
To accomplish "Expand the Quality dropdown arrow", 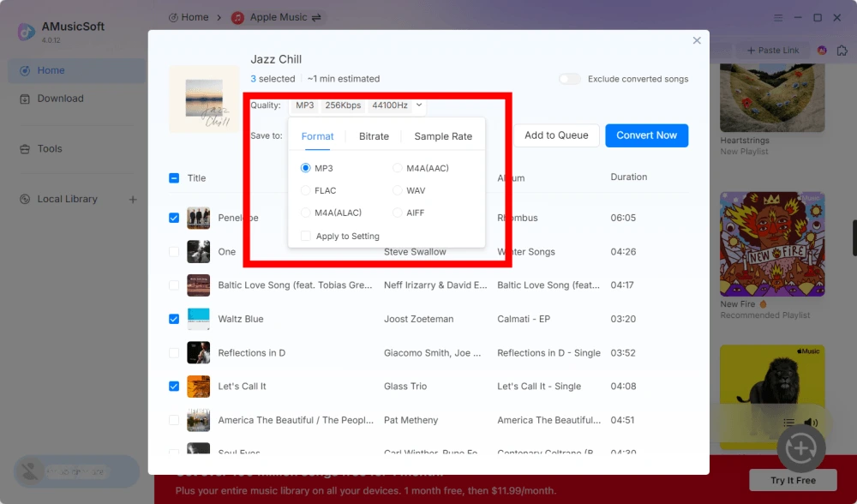I will [x=419, y=105].
